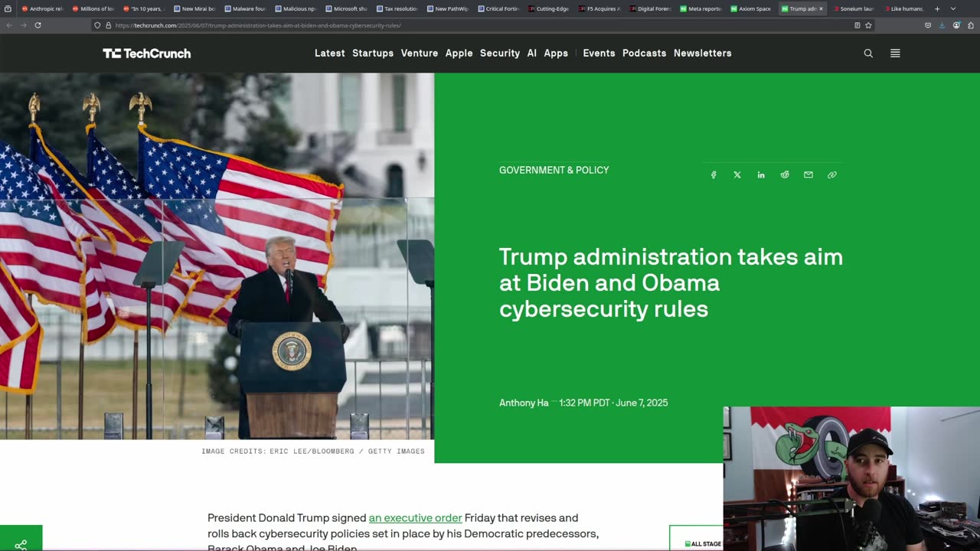Image resolution: width=980 pixels, height=551 pixels.
Task: Open the Firefox View tab icon
Action: pyautogui.click(x=8, y=8)
